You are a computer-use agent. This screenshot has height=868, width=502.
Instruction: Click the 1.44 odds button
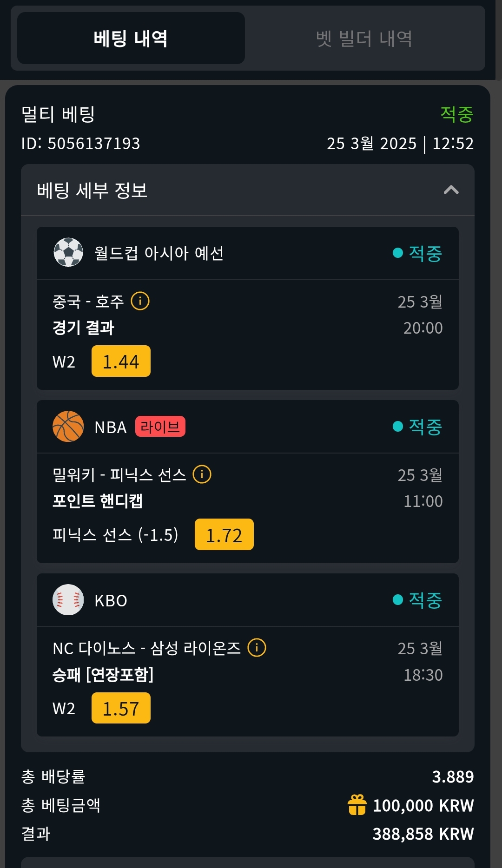click(x=121, y=361)
